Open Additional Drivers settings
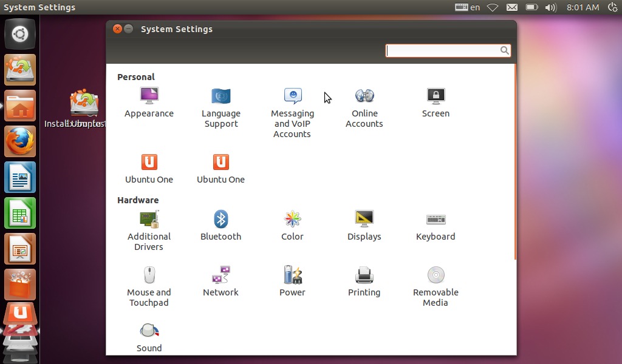Screen dimensions: 622x364 tap(149, 231)
